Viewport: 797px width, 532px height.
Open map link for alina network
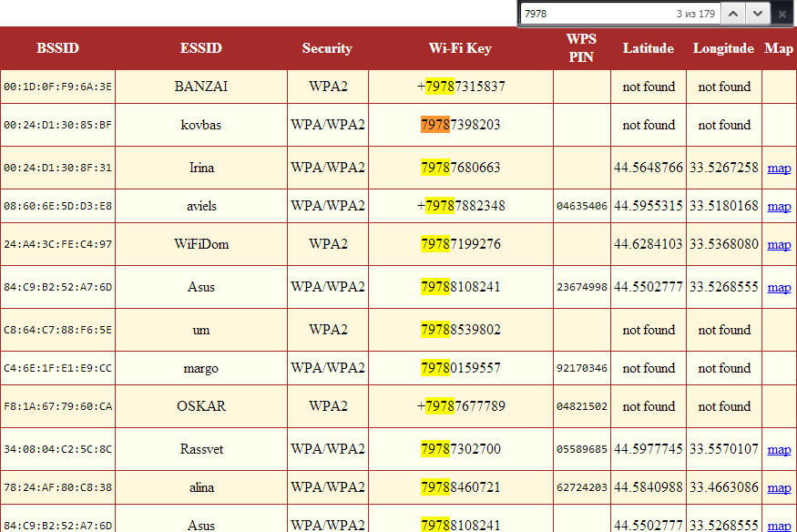(779, 487)
